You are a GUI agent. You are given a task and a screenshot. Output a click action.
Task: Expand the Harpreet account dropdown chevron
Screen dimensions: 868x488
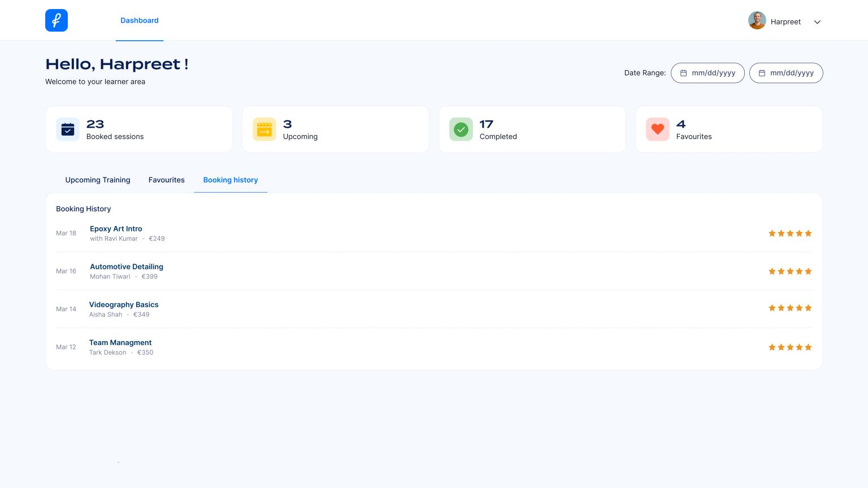[817, 22]
